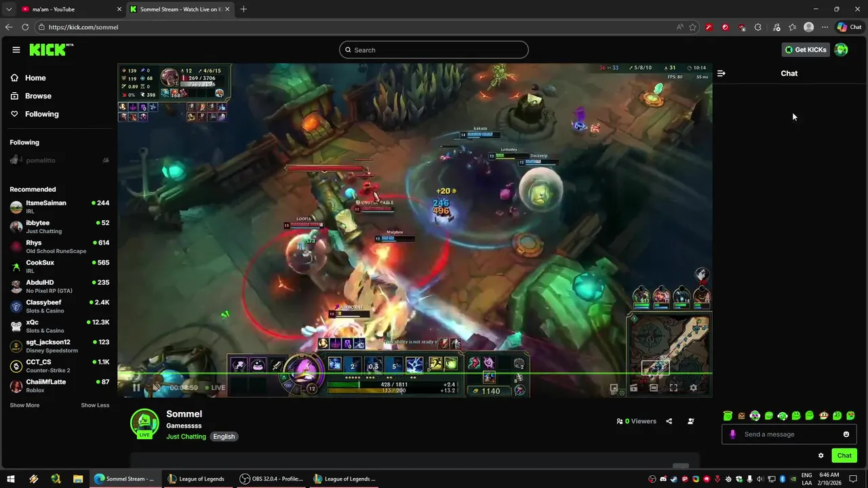Click Show Less under Recommended

pos(95,405)
